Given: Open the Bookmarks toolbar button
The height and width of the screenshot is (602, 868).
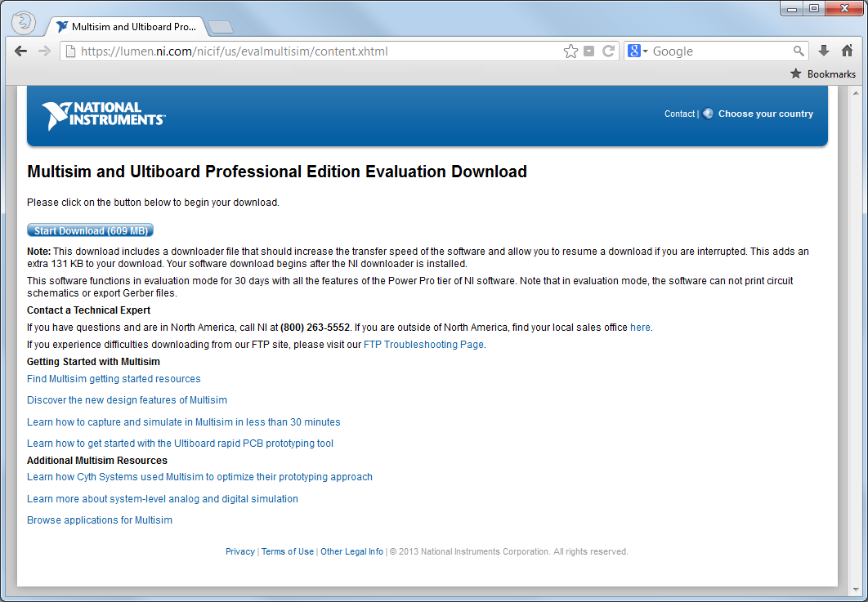Looking at the screenshot, I should (x=823, y=74).
